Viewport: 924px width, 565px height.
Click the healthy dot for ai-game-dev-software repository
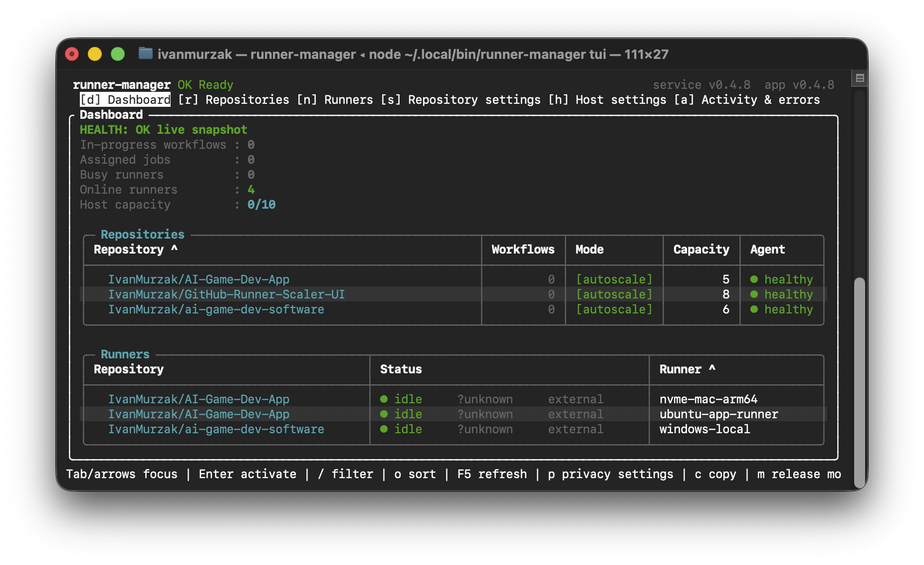tap(754, 309)
